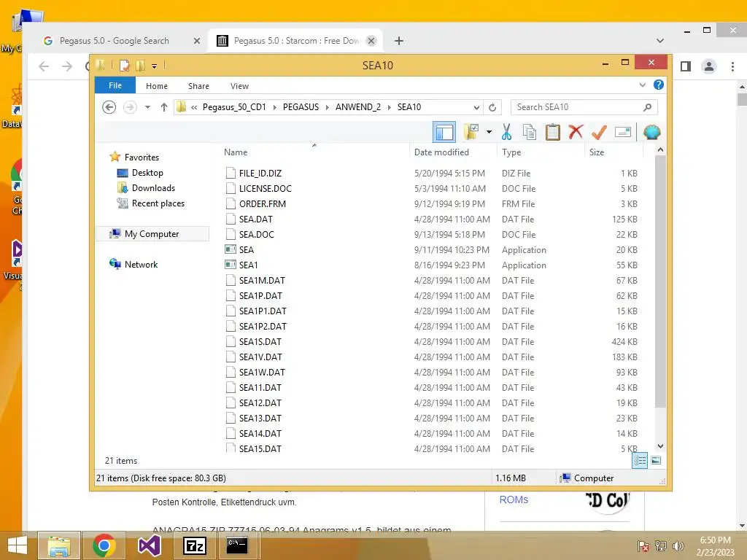Viewport: 747px width, 560px height.
Task: Click file list vertical scrollbar track
Action: pyautogui.click(x=660, y=425)
